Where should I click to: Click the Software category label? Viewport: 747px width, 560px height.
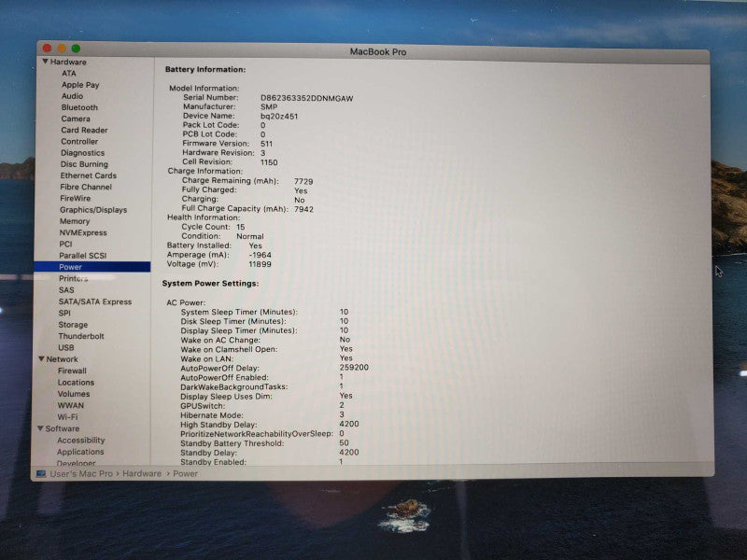coord(62,428)
